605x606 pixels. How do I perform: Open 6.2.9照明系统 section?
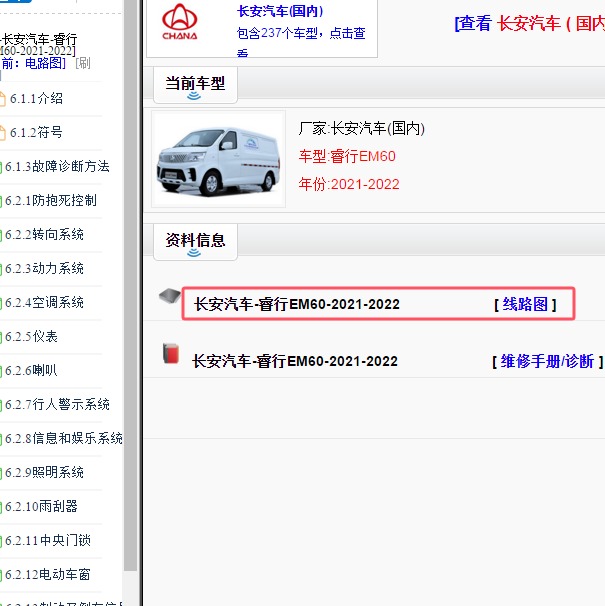[44, 473]
